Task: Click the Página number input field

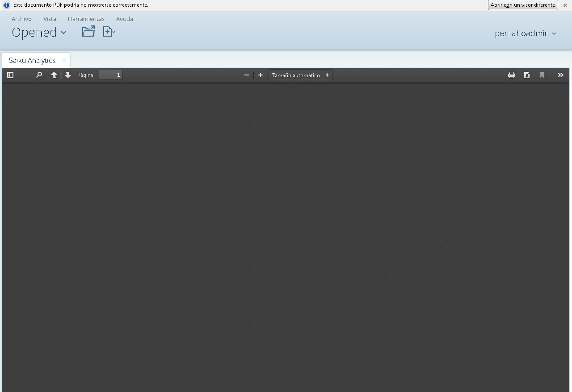Action: [111, 75]
